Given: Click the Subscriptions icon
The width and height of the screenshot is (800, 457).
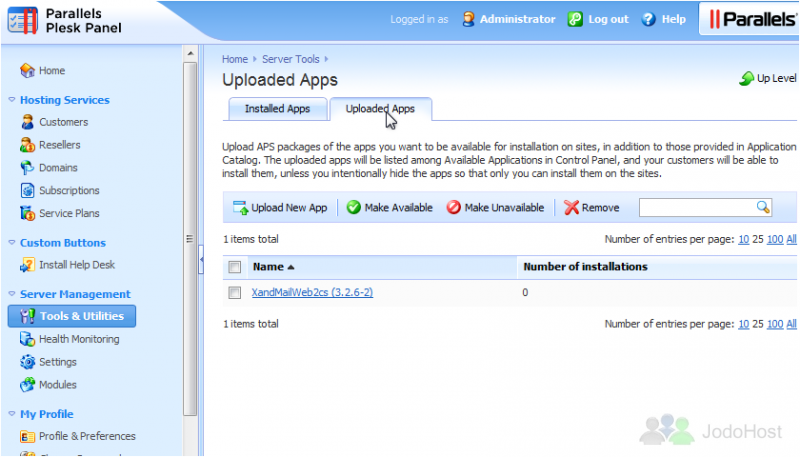Looking at the screenshot, I should [27, 190].
